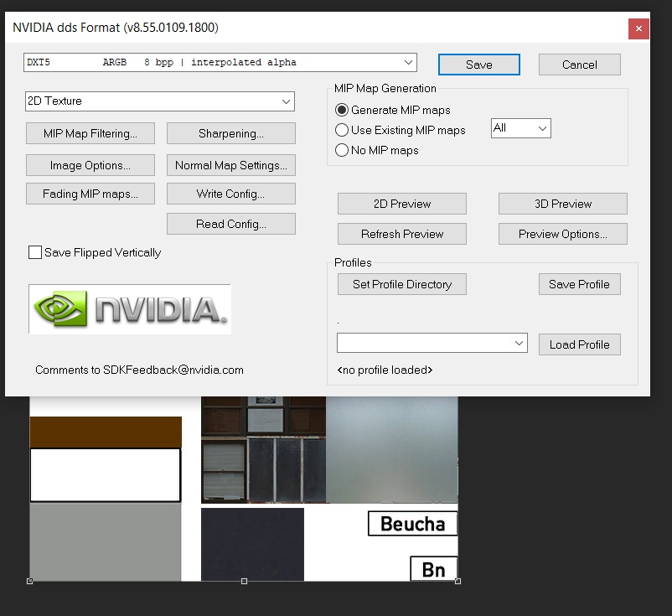Click the SDKFeedback@nvidia.com comments text

[x=139, y=370]
